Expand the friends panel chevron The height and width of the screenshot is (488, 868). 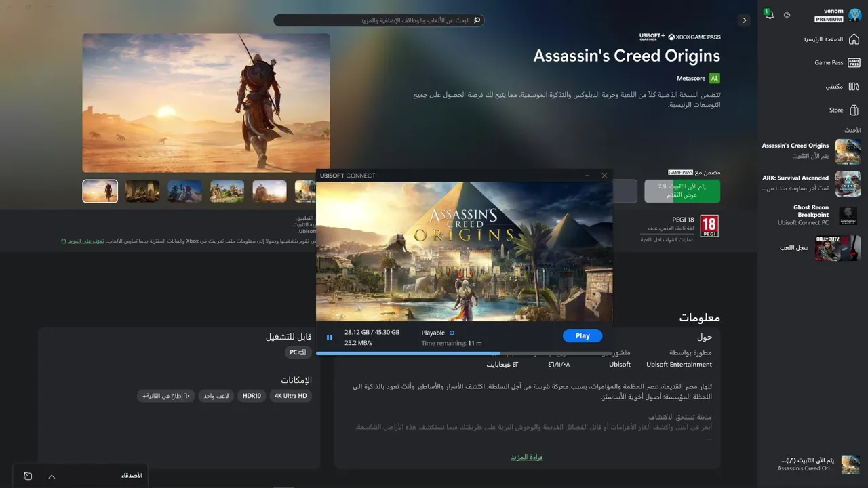(x=52, y=476)
